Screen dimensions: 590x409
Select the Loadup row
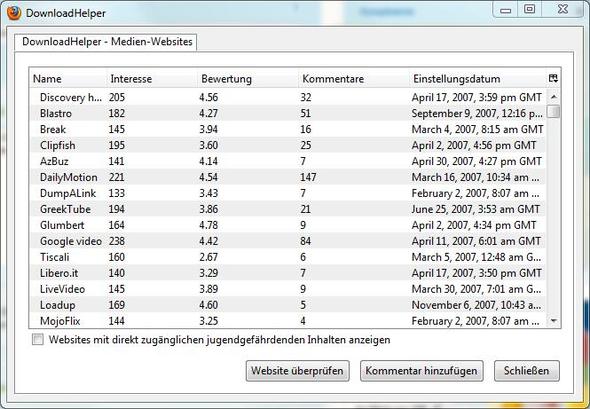tap(287, 305)
